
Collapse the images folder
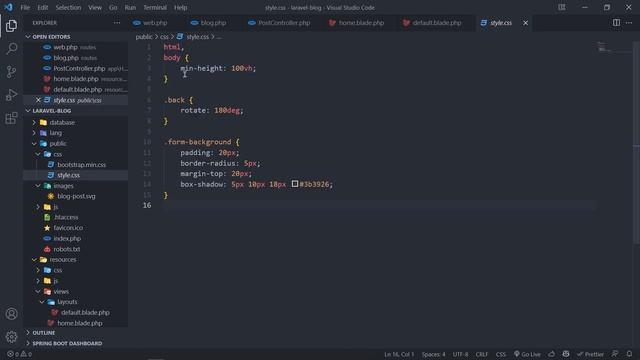[x=63, y=186]
